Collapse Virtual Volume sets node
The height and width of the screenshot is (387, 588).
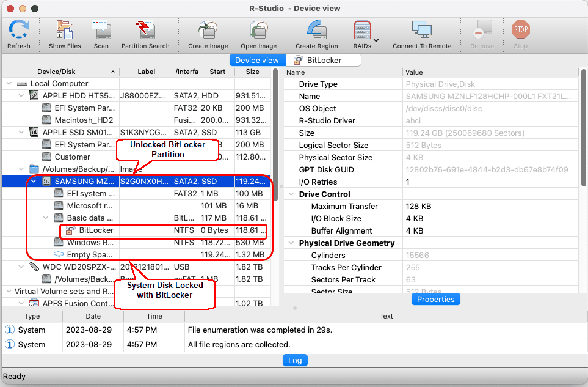pos(9,291)
